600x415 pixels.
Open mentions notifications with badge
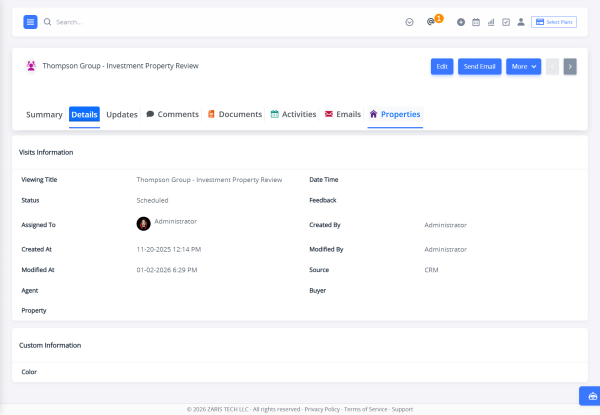[x=435, y=21]
